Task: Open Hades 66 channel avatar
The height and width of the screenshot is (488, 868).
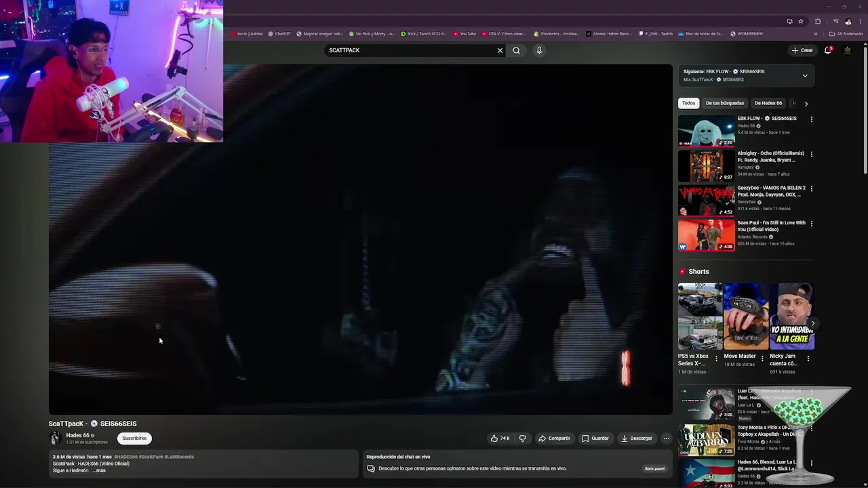Action: coord(56,438)
